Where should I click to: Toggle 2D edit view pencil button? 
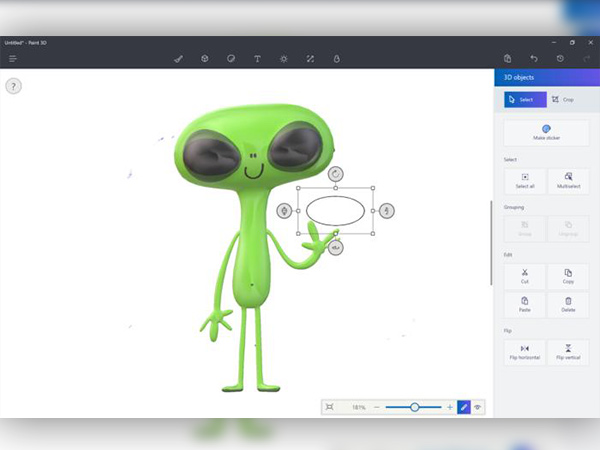[x=463, y=407]
